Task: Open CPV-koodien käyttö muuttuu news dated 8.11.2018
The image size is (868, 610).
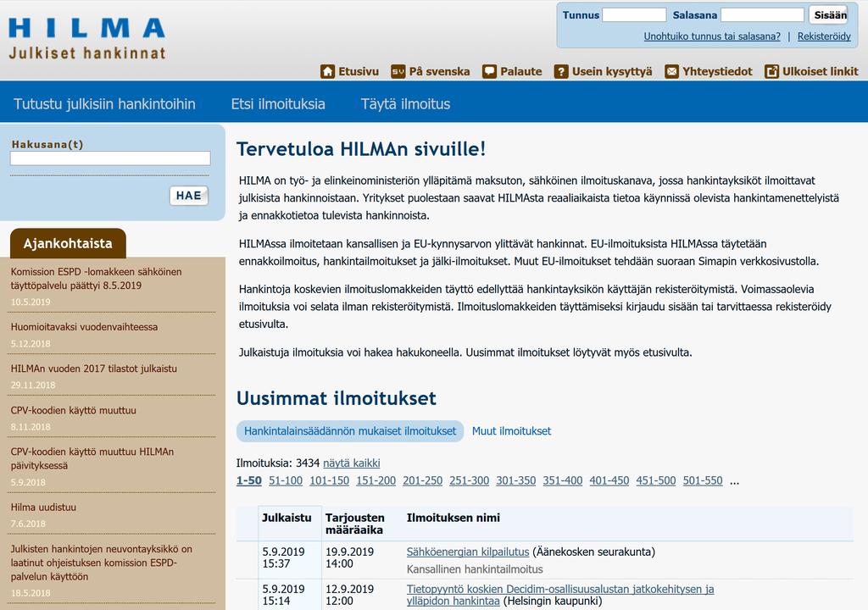Action: pos(73,410)
